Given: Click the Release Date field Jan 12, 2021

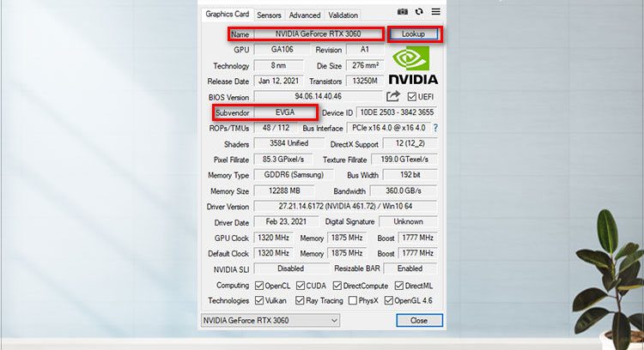Looking at the screenshot, I should tap(278, 81).
